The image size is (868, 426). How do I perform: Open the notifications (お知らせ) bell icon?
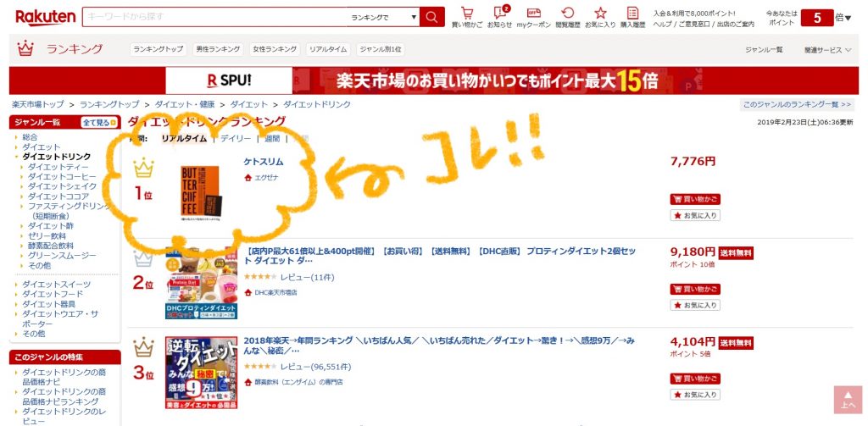[499, 15]
